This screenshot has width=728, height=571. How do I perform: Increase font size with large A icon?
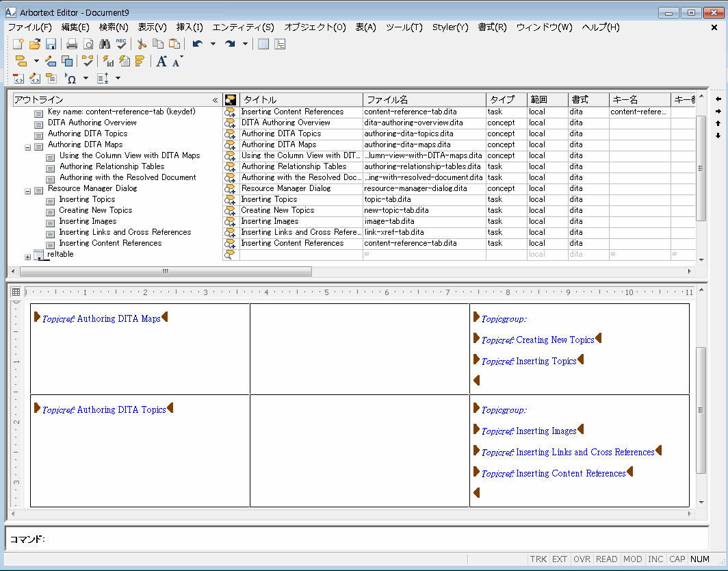click(x=161, y=61)
